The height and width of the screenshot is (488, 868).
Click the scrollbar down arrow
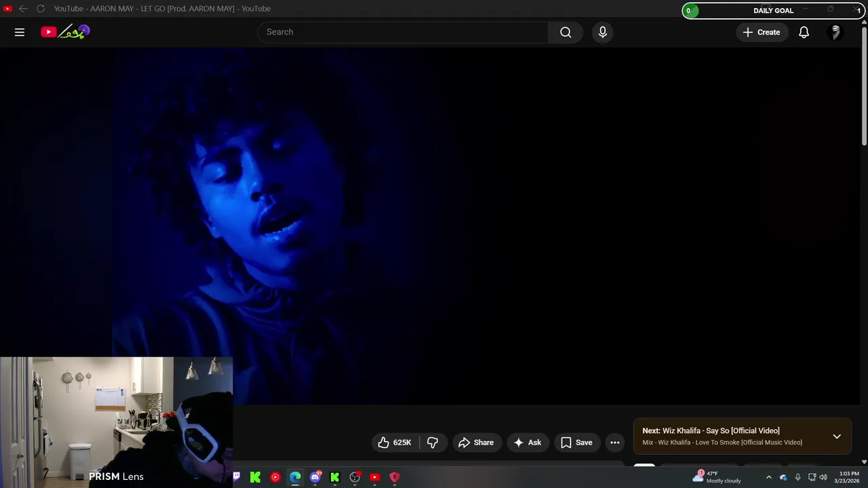click(x=864, y=462)
